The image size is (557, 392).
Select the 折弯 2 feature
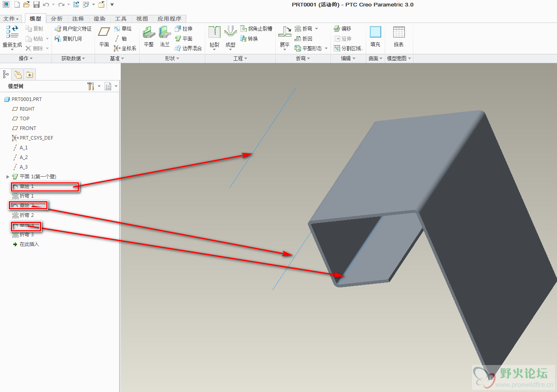pos(23,215)
